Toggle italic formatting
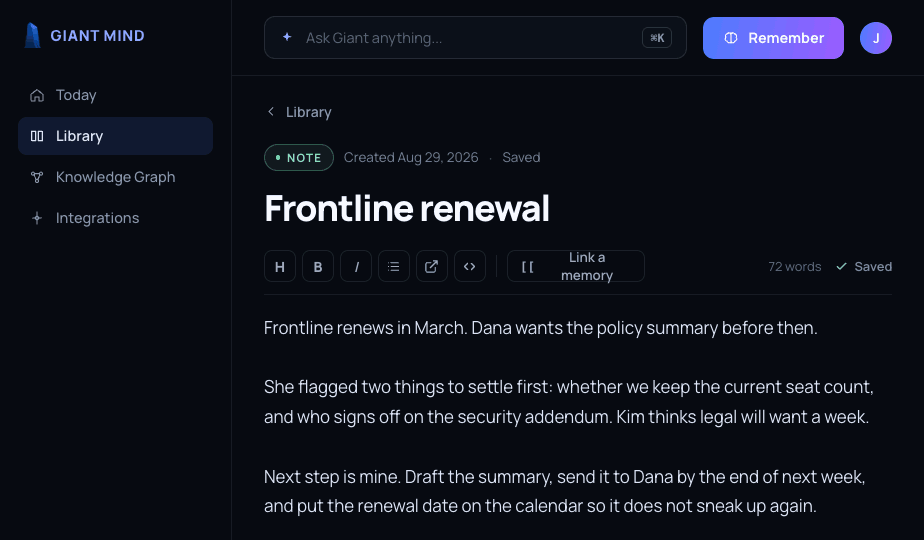The width and height of the screenshot is (924, 540). [x=356, y=266]
